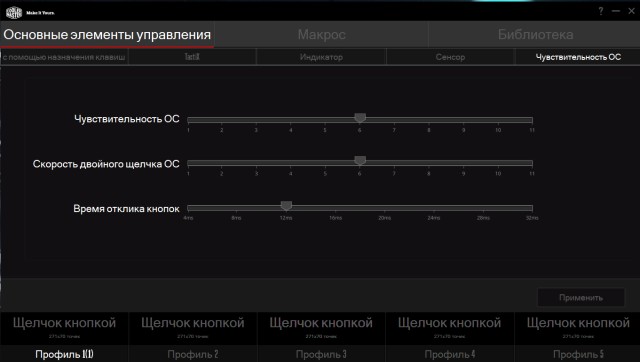Image resolution: width=640 pixels, height=362 pixels.
Task: Click the Время отклика кнопок label
Action: pyautogui.click(x=127, y=209)
